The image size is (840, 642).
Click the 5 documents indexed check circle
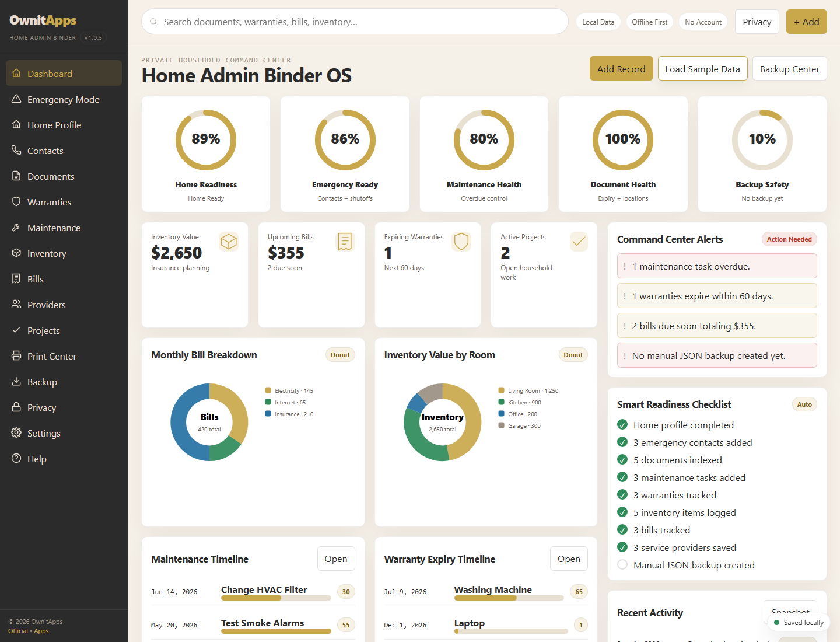(x=622, y=460)
